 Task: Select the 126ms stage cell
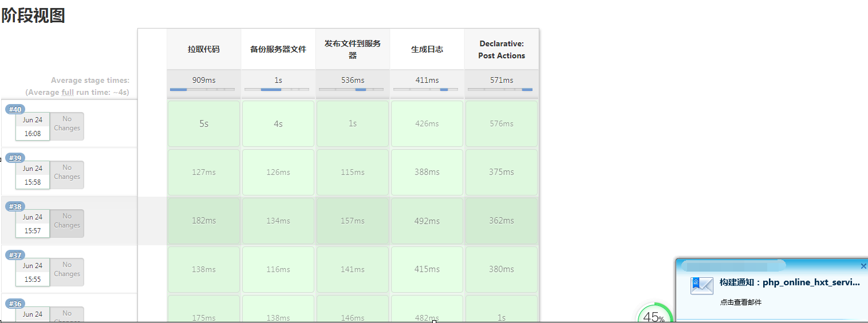click(278, 172)
